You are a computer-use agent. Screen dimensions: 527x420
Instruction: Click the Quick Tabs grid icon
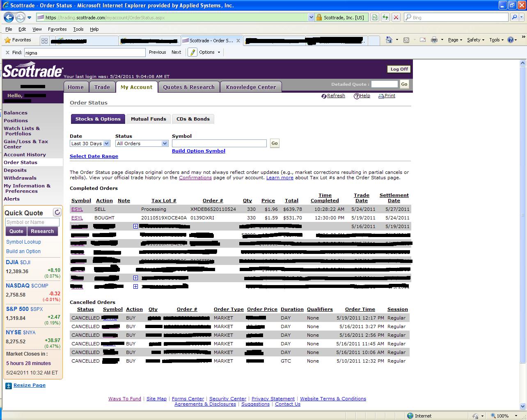click(44, 41)
